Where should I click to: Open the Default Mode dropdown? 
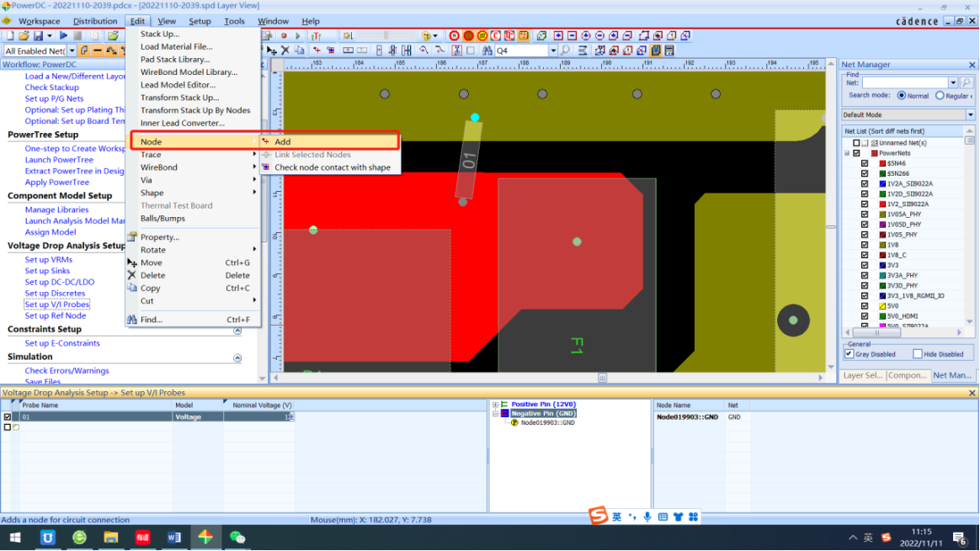[970, 115]
